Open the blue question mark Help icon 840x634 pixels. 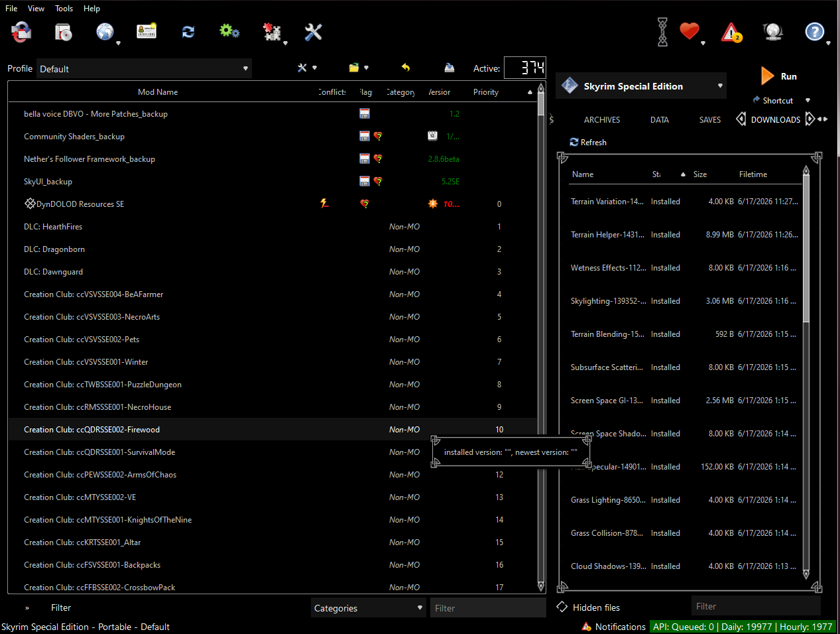tap(814, 32)
